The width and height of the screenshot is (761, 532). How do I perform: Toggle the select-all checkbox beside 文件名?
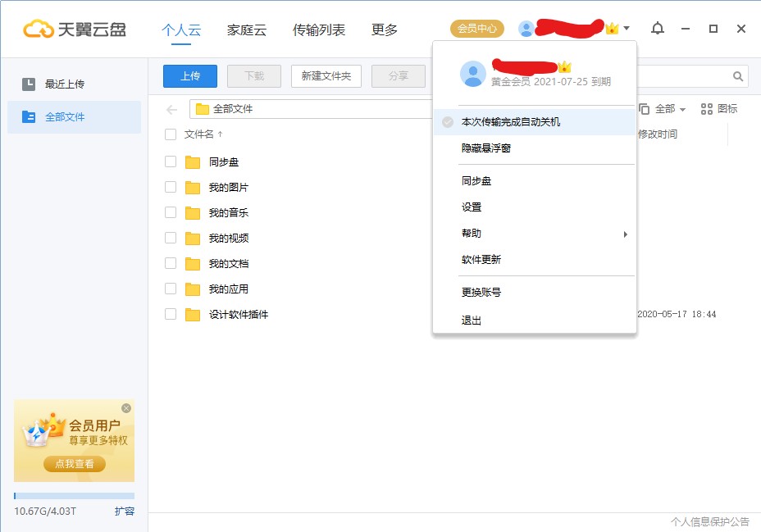click(x=171, y=134)
